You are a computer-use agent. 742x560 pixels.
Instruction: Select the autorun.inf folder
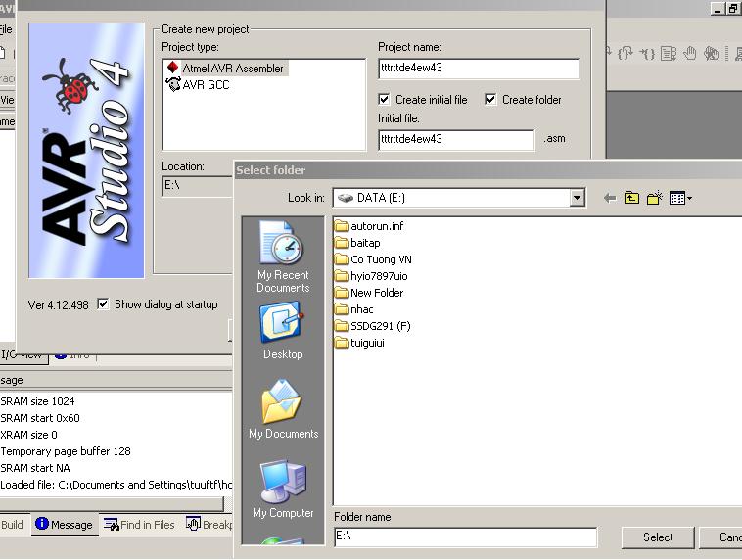pyautogui.click(x=369, y=226)
